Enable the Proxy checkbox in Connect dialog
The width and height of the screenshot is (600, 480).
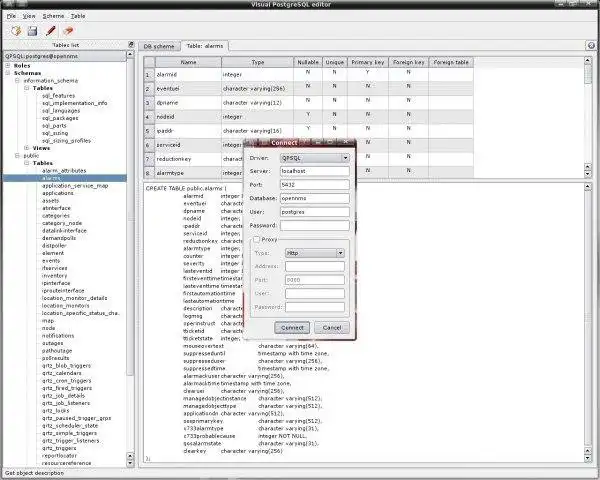(256, 239)
